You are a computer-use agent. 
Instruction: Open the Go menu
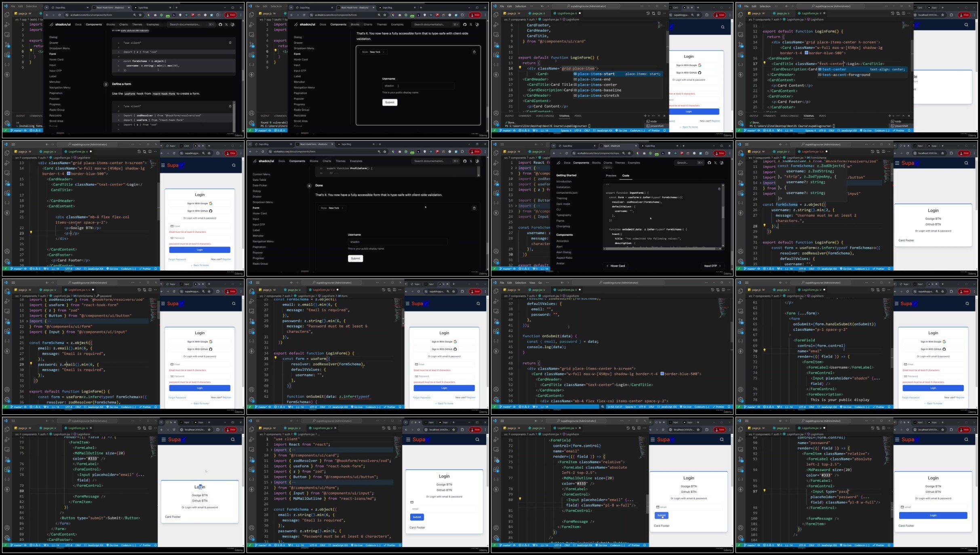click(540, 283)
